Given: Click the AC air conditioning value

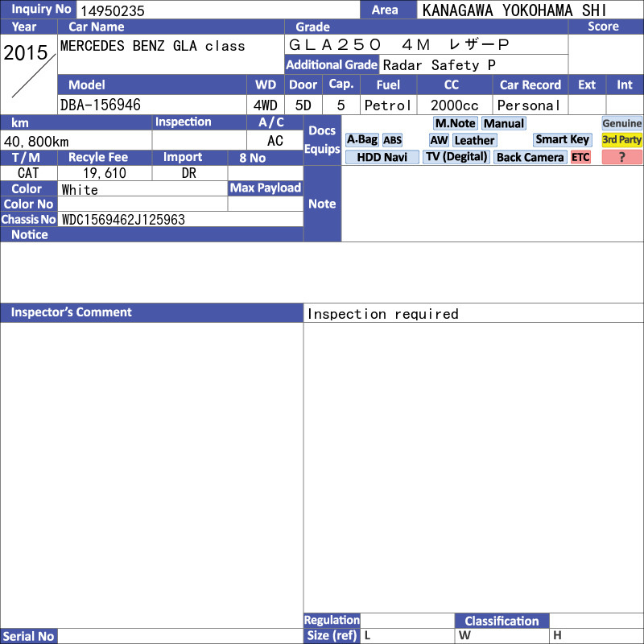Looking at the screenshot, I should coord(275,141).
